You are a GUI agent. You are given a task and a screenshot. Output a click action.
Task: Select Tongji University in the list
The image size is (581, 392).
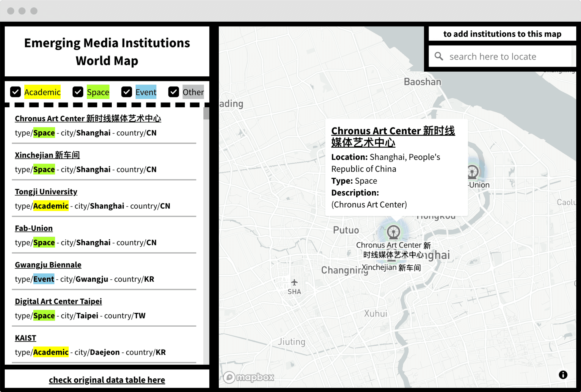click(x=46, y=192)
